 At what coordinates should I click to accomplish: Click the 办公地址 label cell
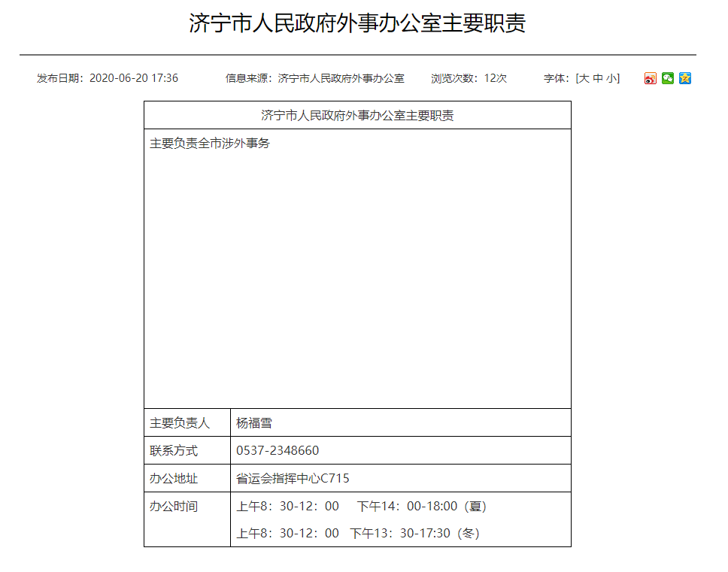point(174,479)
